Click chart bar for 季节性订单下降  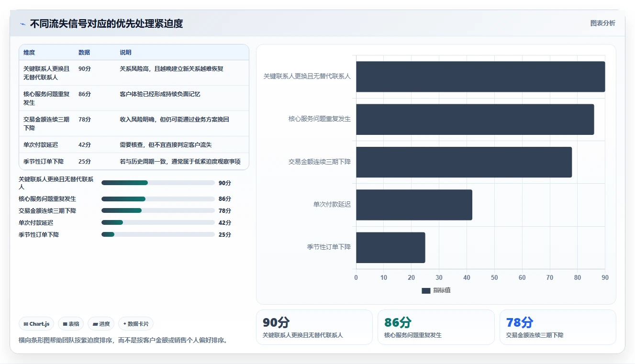pos(390,247)
